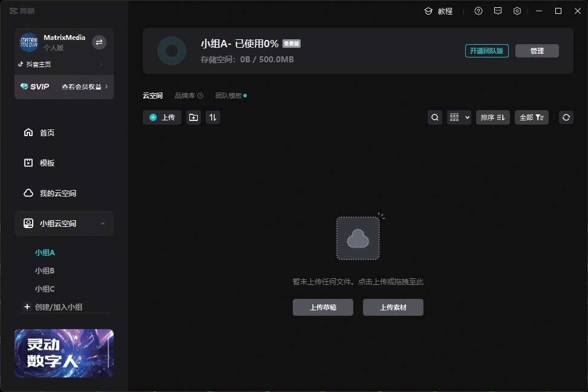Open the grid view mode dropdown

[x=459, y=117]
